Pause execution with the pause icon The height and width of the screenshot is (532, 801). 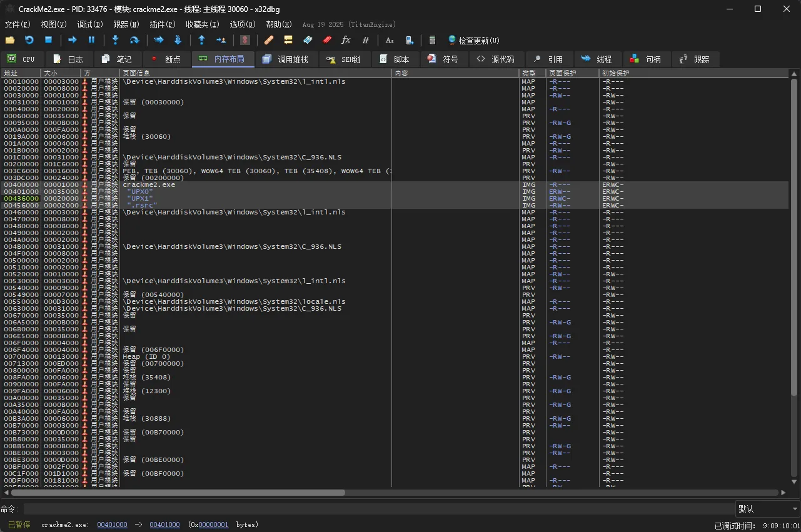[91, 40]
